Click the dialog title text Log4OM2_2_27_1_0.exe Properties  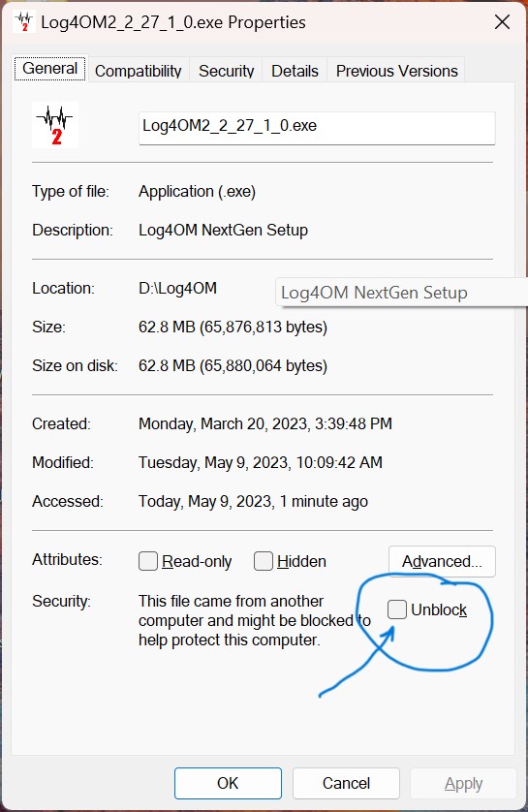(173, 22)
